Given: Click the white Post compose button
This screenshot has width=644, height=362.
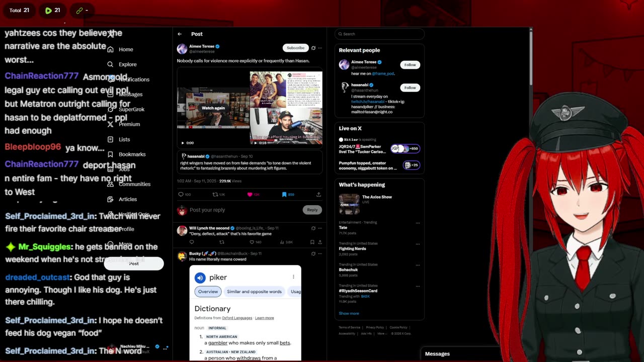Looking at the screenshot, I should [x=134, y=263].
